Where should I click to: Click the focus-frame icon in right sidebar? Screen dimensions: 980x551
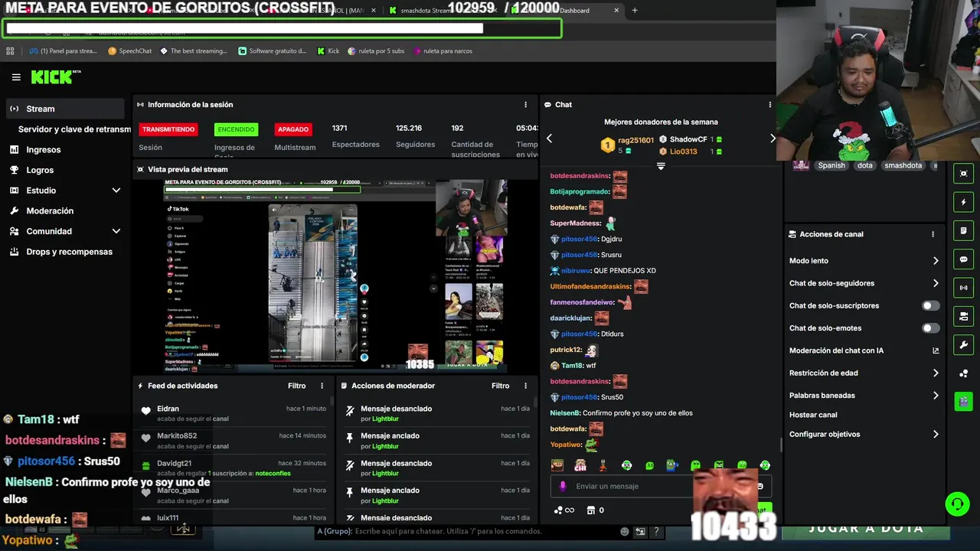(963, 174)
